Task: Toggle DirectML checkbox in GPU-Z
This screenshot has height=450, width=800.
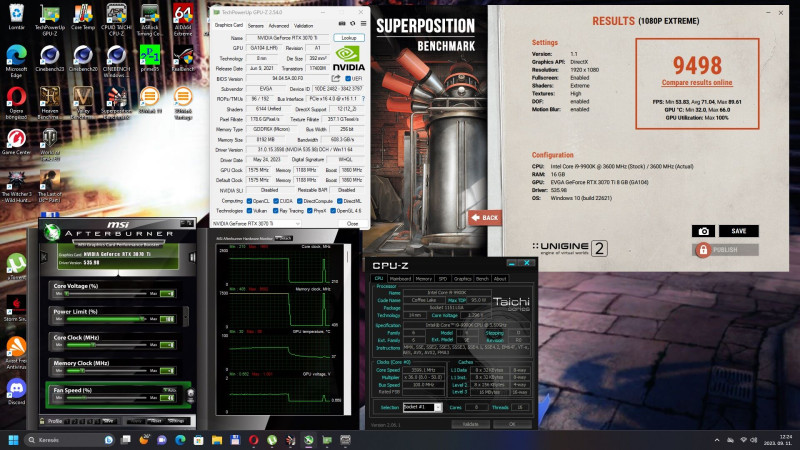Action: (339, 201)
